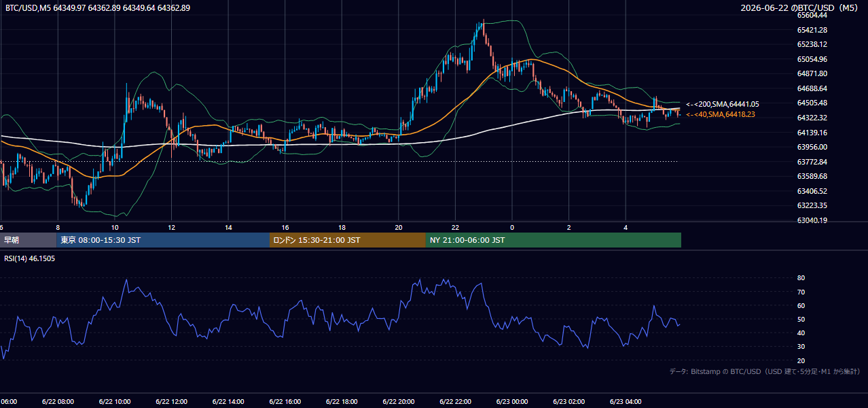This screenshot has width=868, height=408.
Task: Click price axis label 63223.35
Action: 812,205
